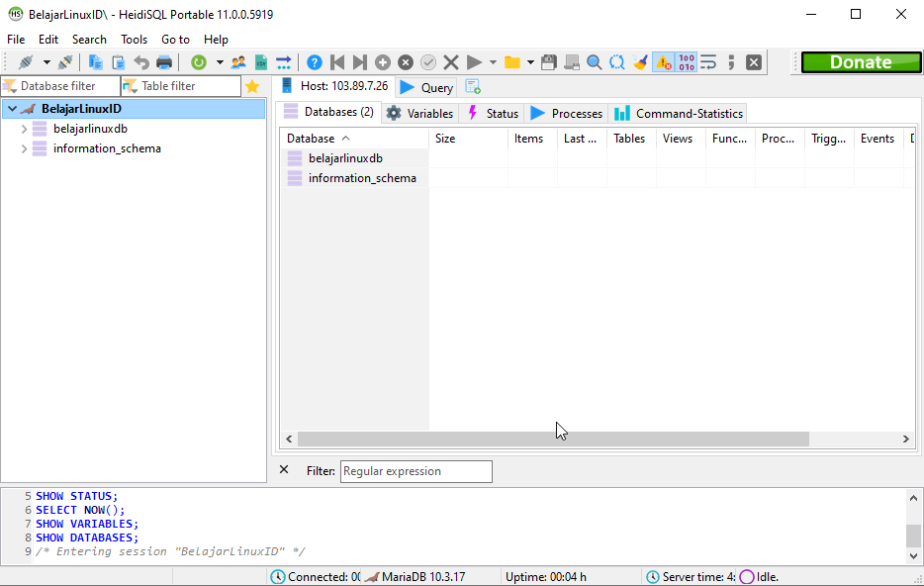Image resolution: width=924 pixels, height=586 pixels.
Task: Select the information_schema row in the grid
Action: click(597, 178)
